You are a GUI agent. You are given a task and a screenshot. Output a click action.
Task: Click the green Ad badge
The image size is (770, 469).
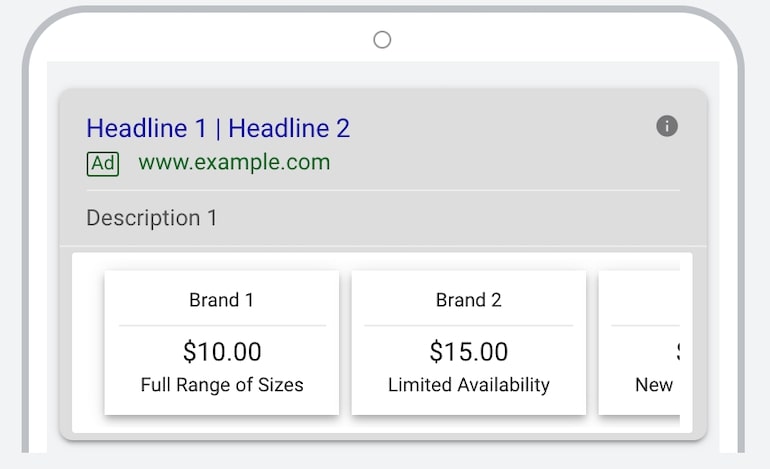(x=103, y=164)
